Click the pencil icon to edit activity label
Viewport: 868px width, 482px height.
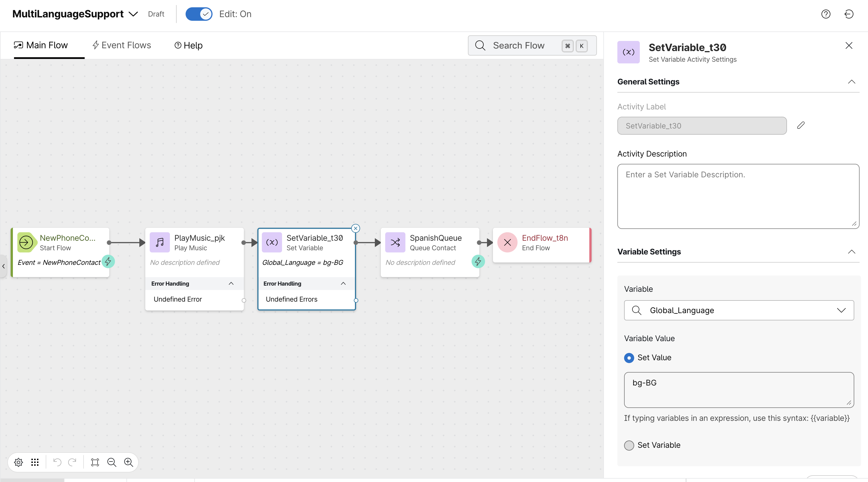(801, 125)
